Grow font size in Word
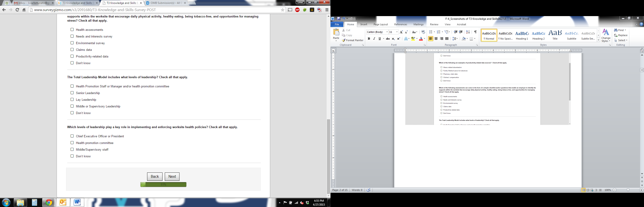Viewport: 644px width, 207px height. pos(401,32)
